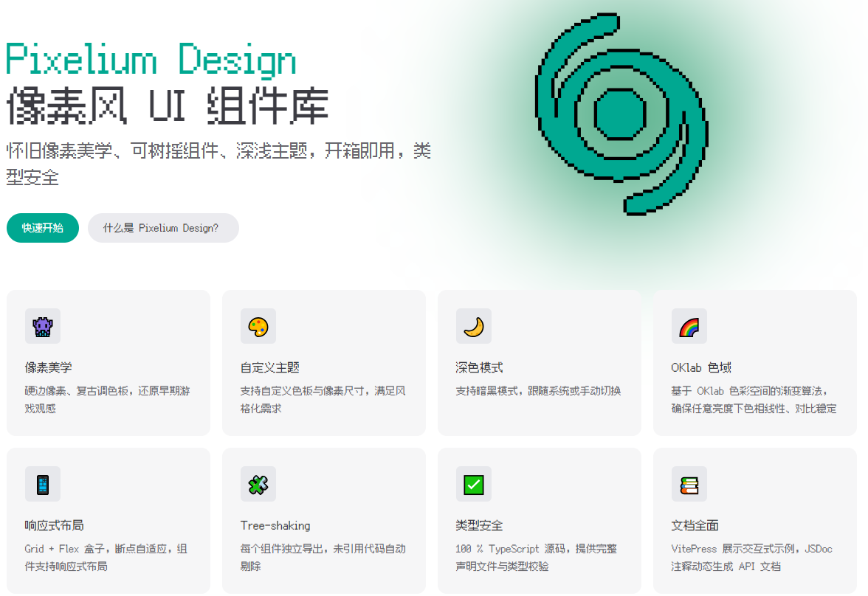The width and height of the screenshot is (868, 596).
Task: Click the puzzle piece icon for Tree-shaking
Action: [258, 484]
